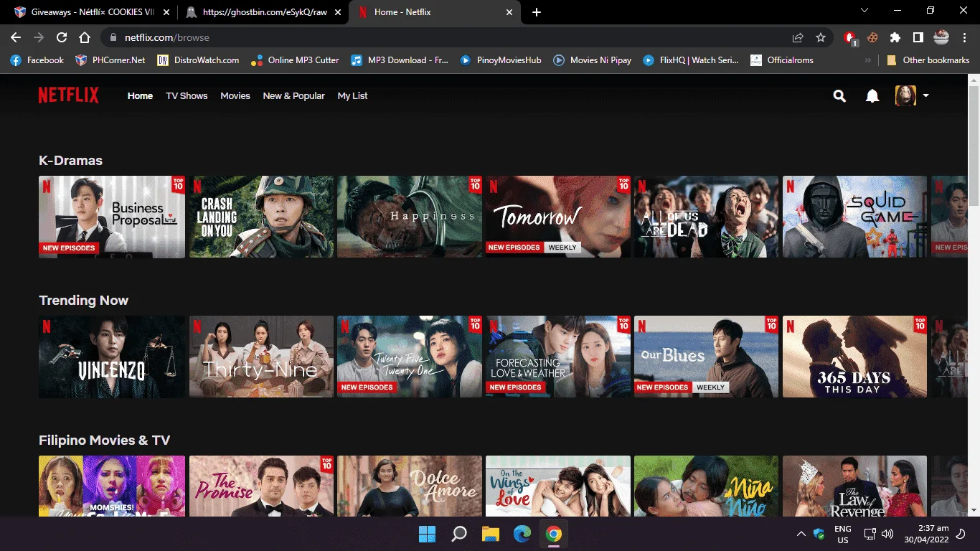Open the Windows Start menu
This screenshot has width=980, height=551.
pyautogui.click(x=427, y=534)
